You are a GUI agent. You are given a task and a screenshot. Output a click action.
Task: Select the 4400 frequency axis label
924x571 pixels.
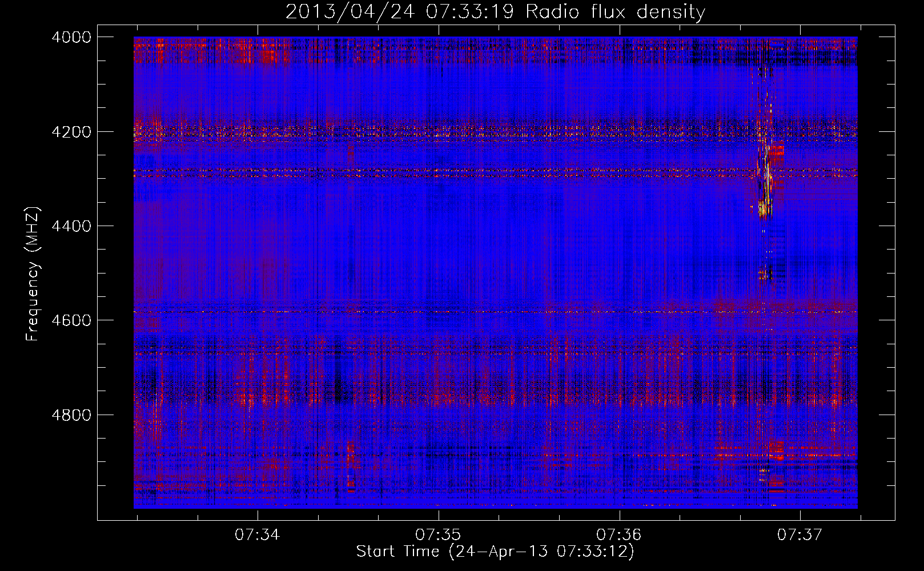tap(71, 226)
